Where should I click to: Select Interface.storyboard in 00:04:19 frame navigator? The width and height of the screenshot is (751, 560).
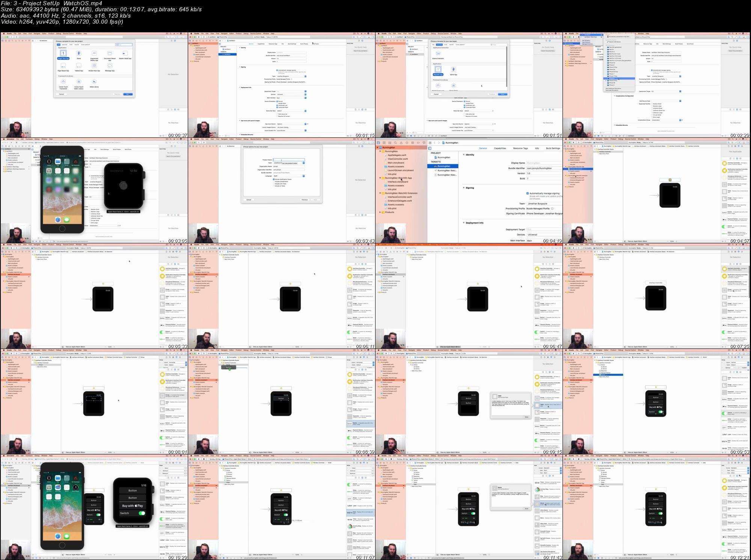398,182
